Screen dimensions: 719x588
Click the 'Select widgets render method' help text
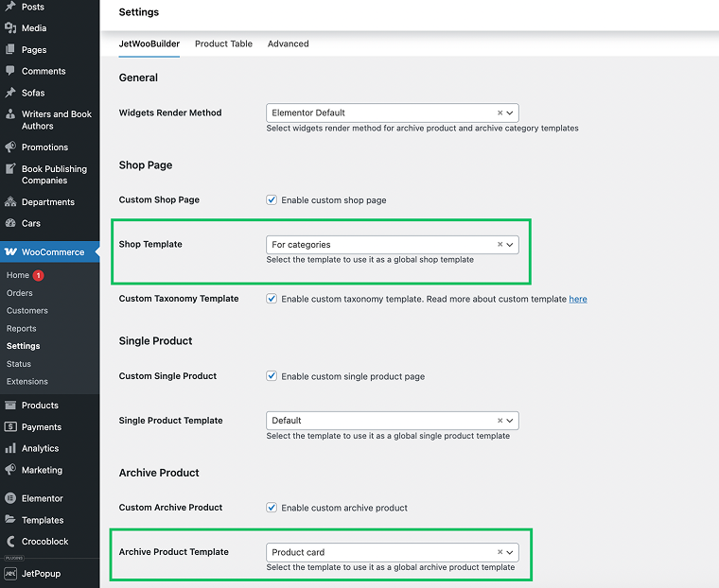(422, 129)
